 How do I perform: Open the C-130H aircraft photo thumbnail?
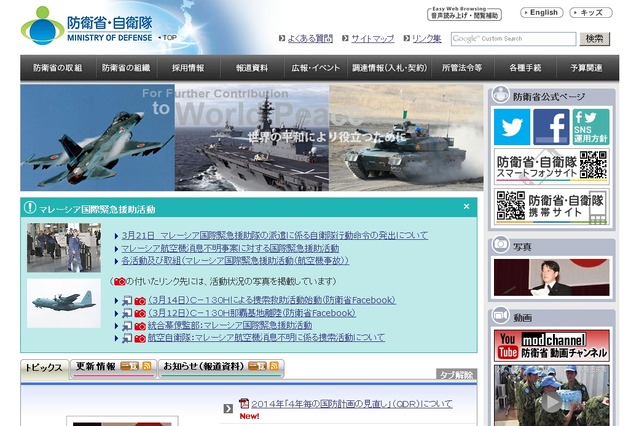(x=64, y=303)
